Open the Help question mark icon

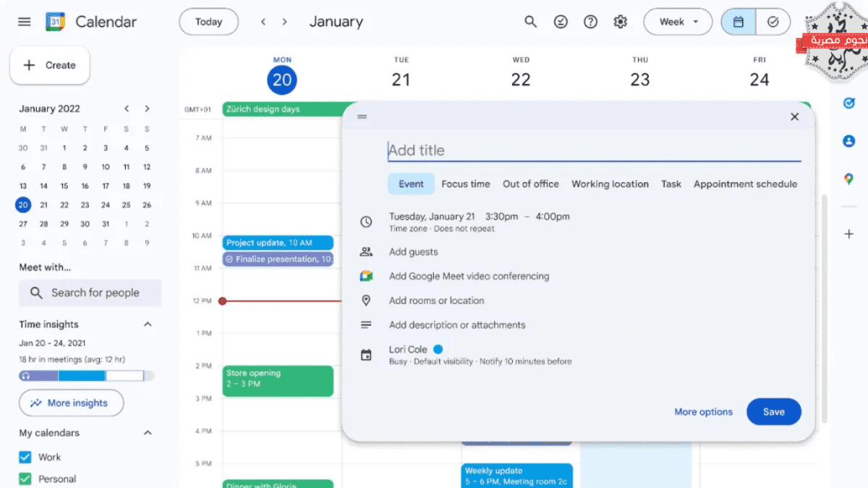[x=590, y=22]
